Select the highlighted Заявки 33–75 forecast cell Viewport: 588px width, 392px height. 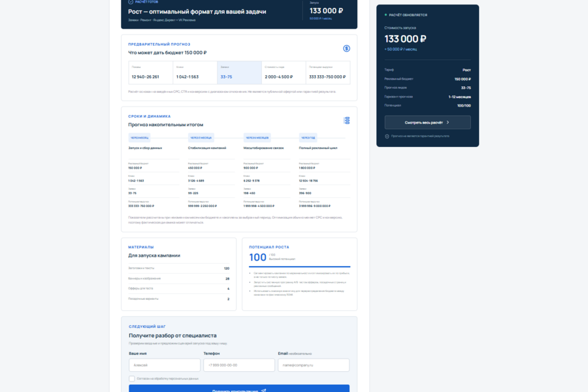(x=239, y=73)
